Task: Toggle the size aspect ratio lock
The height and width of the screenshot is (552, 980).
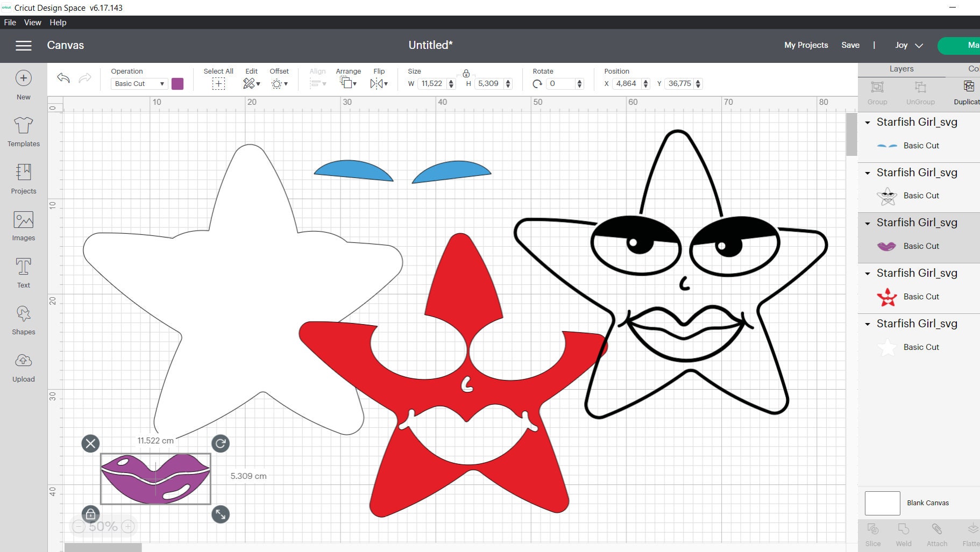Action: click(x=466, y=73)
